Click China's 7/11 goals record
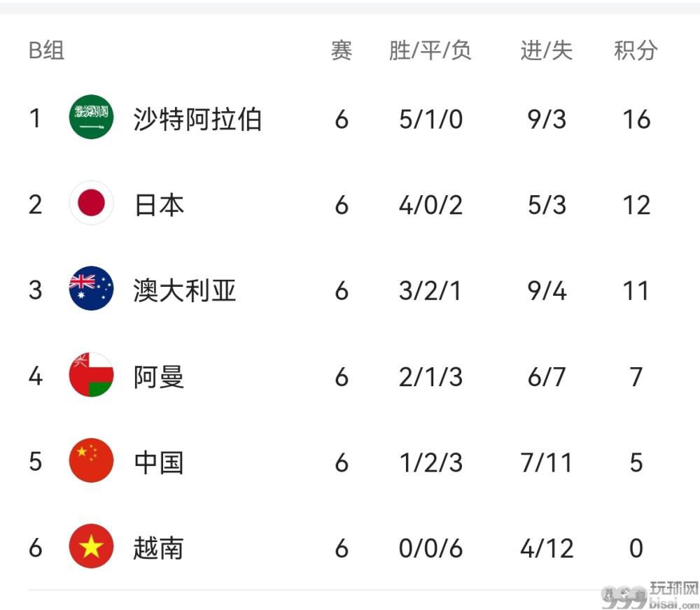The image size is (700, 610). point(547,462)
